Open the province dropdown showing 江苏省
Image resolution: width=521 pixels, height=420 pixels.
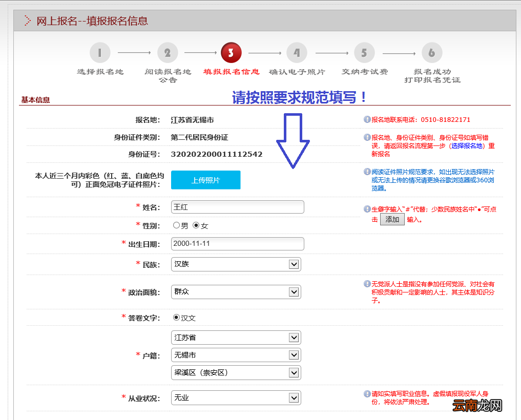point(236,338)
